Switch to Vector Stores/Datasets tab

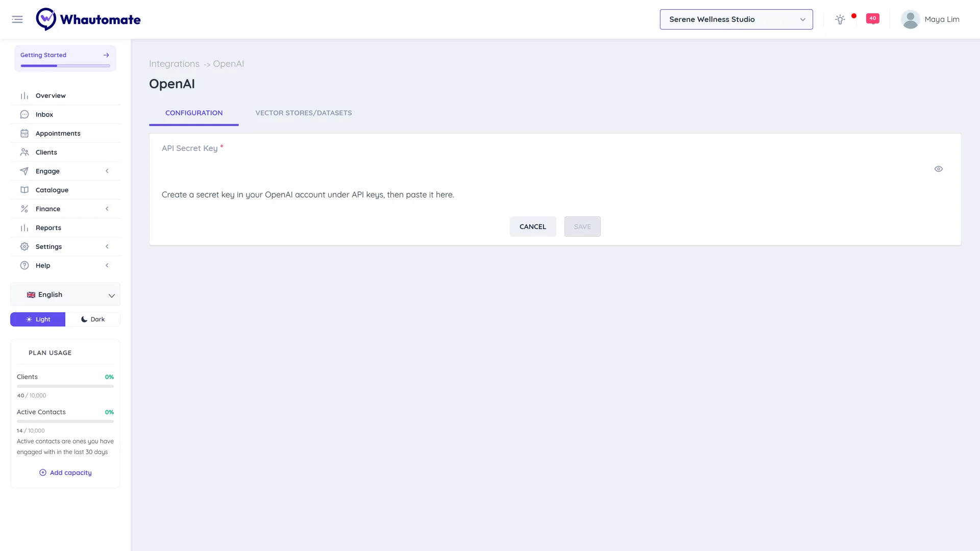[x=304, y=113]
